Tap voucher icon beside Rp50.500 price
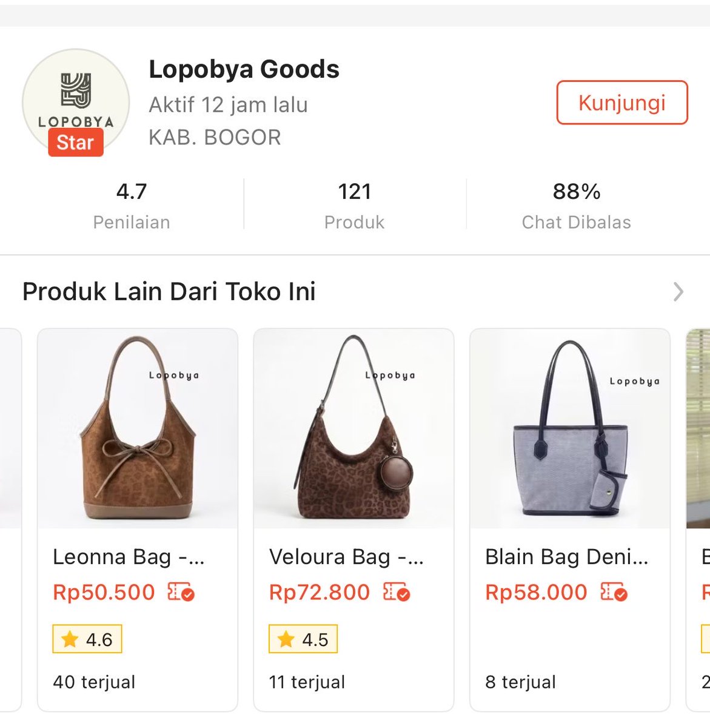The image size is (710, 728). (181, 592)
